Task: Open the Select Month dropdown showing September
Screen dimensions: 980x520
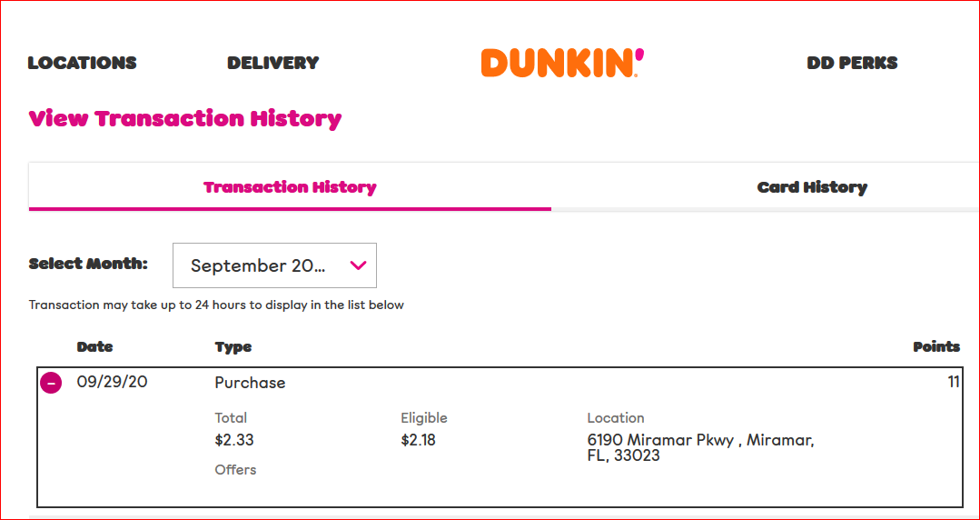Action: pyautogui.click(x=273, y=265)
